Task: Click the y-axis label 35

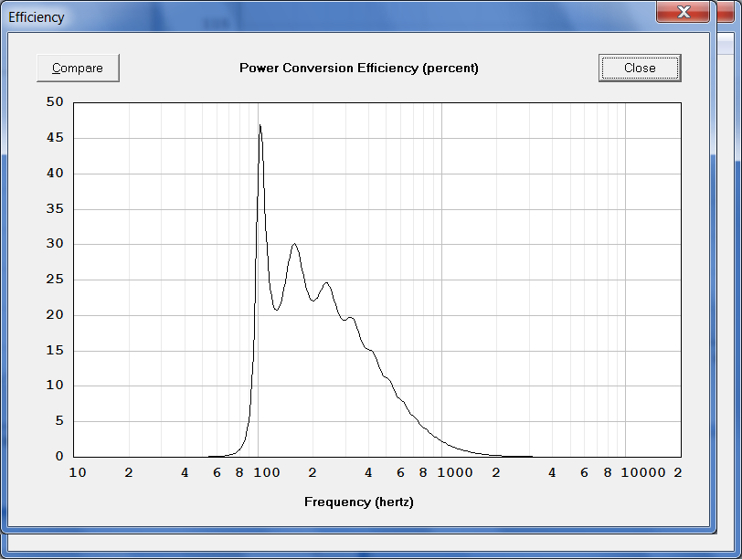Action: [55, 208]
